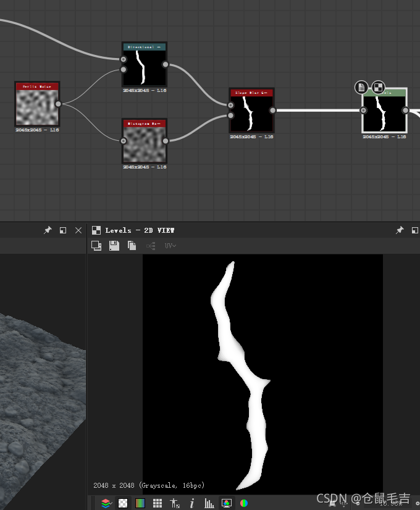Undock the Levels 2D View panel
Image resolution: width=420 pixels, height=510 pixels.
tap(415, 230)
